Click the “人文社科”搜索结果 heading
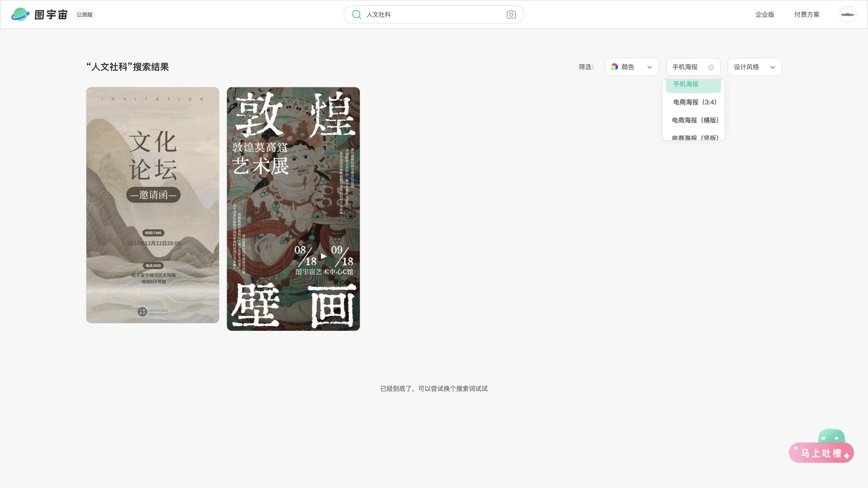 [128, 67]
